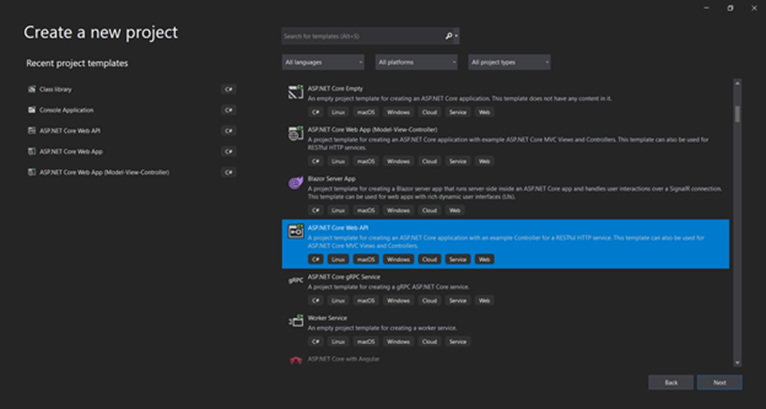
Task: Click the scrollbar down arrow
Action: pos(737,363)
